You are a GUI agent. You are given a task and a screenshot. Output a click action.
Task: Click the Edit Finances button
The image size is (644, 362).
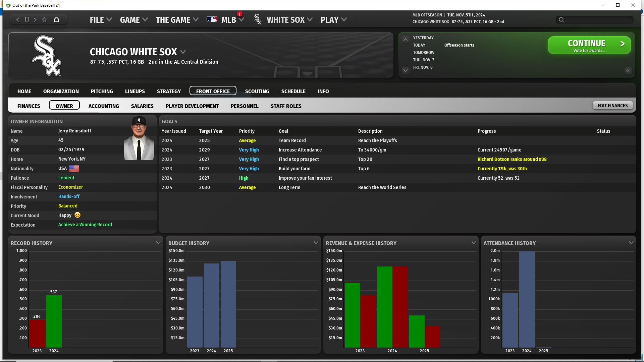click(612, 106)
